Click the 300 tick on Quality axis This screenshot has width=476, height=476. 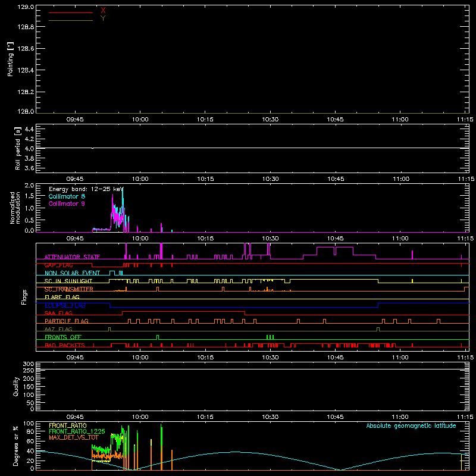click(29, 364)
